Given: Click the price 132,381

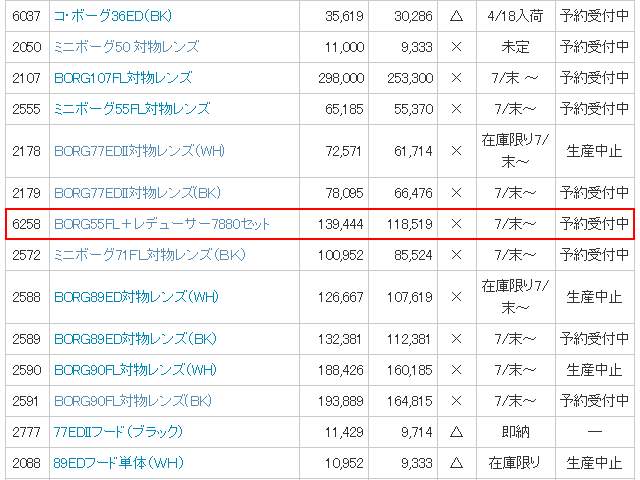Looking at the screenshot, I should tap(340, 339).
